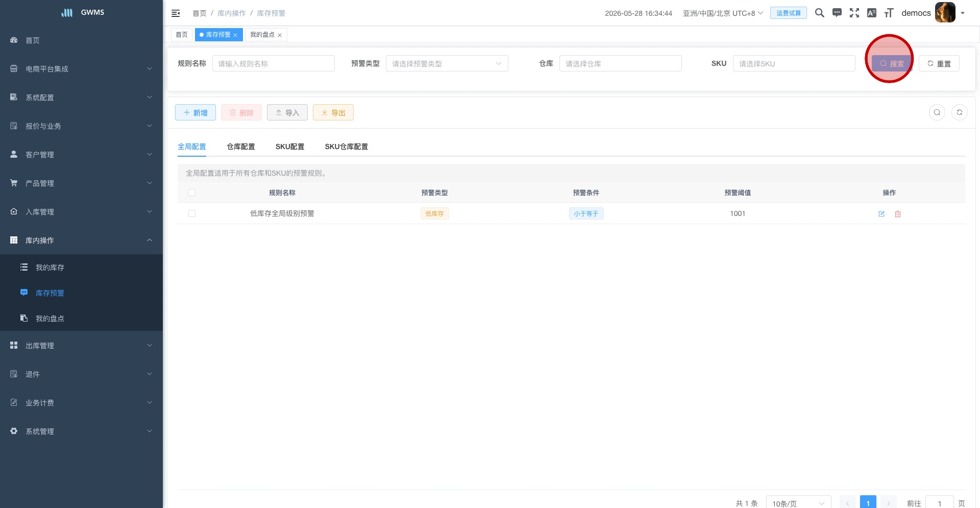
Task: Expand 电商平台集成 menu
Action: click(81, 69)
